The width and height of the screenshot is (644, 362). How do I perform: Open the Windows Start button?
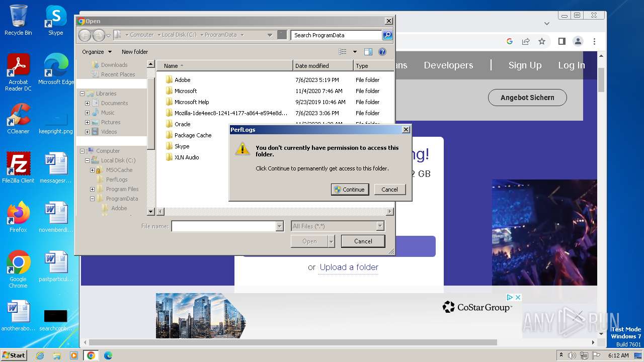[x=14, y=355]
